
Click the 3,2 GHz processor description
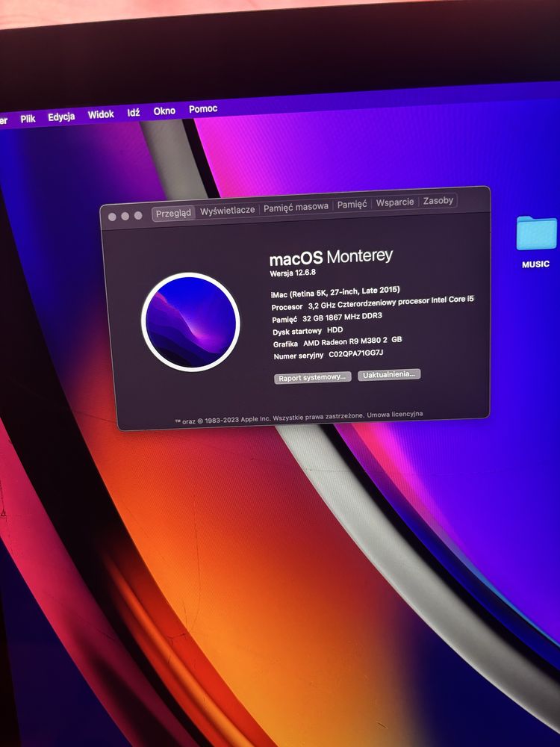point(391,303)
